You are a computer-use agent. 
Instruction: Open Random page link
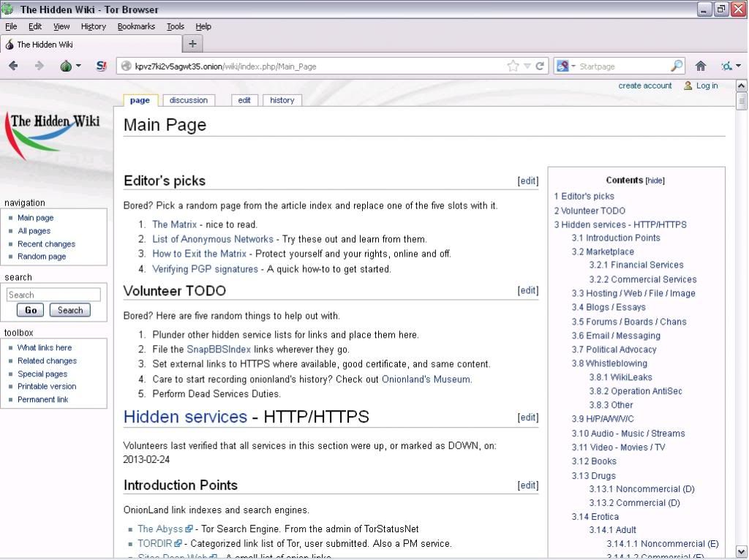coord(42,257)
